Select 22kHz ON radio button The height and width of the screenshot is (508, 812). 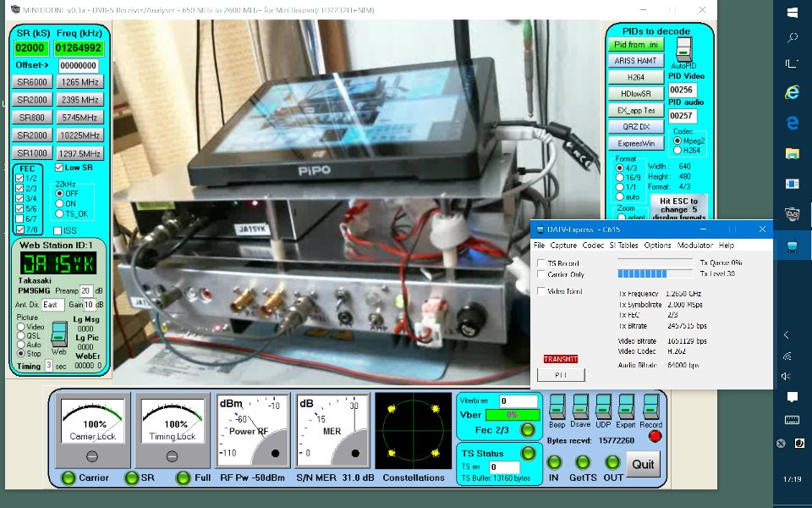59,204
